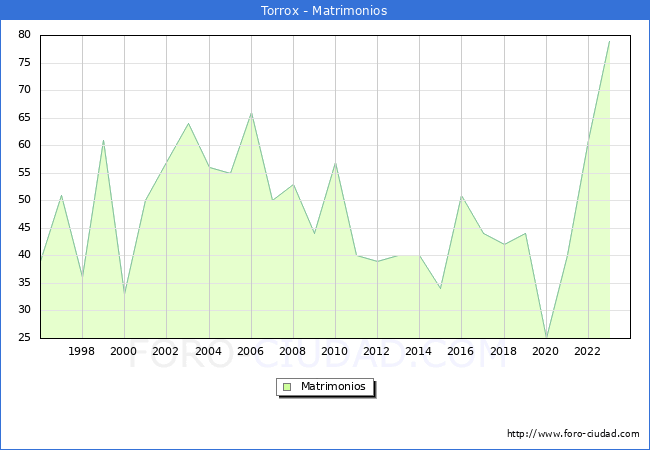Click the x-axis label 2020

(x=546, y=351)
